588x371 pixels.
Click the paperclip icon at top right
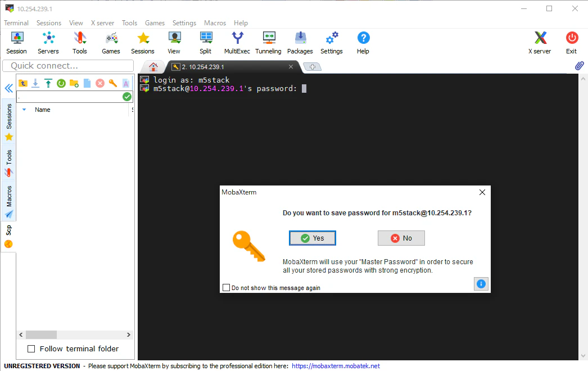coord(580,66)
